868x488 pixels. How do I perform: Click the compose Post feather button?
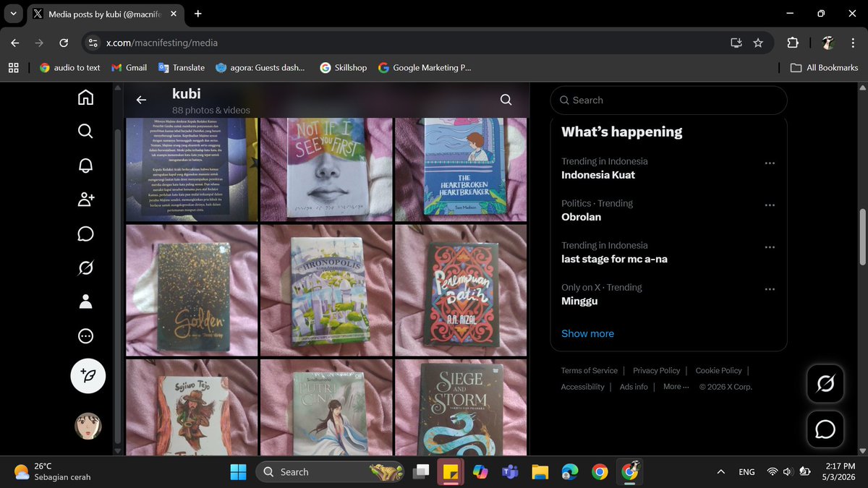click(x=88, y=376)
